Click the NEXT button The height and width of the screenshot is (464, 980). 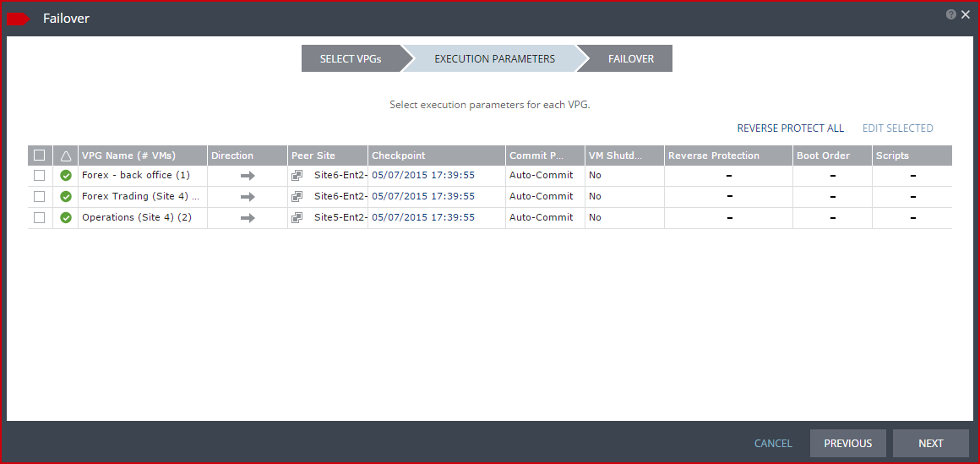point(931,444)
